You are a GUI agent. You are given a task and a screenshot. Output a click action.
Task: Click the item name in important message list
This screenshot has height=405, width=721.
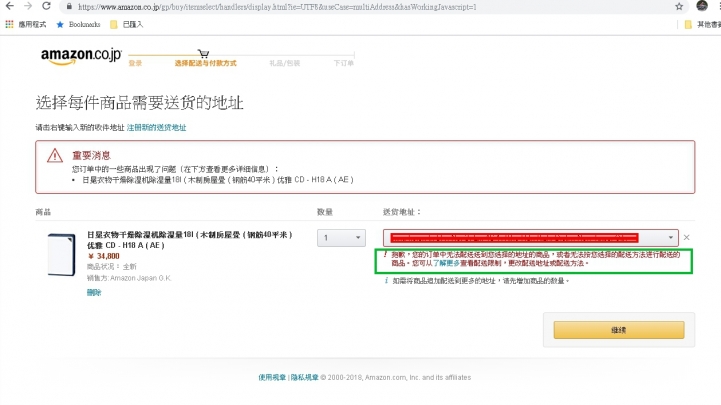[218, 180]
